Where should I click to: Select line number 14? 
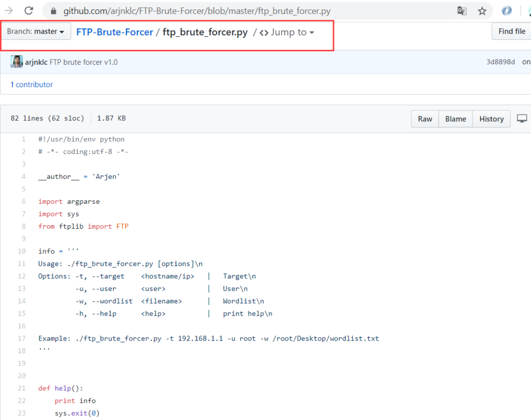click(x=22, y=301)
